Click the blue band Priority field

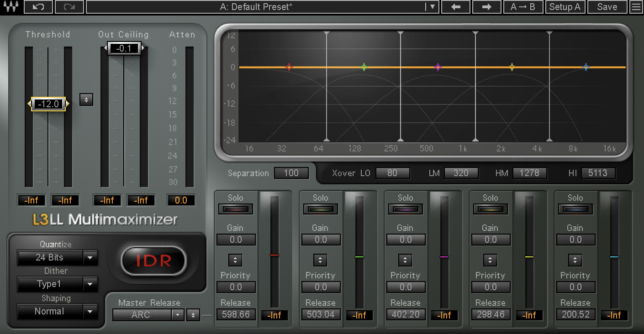pos(575,287)
